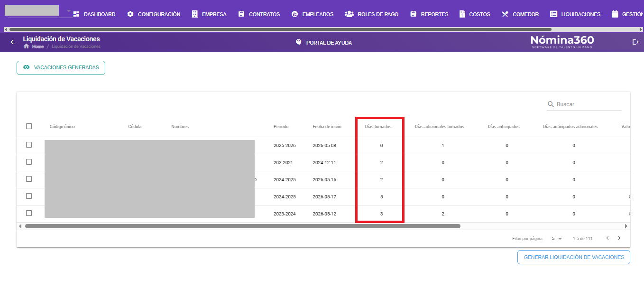Click the table scrollbar left arrow
This screenshot has height=298, width=644.
(20, 226)
